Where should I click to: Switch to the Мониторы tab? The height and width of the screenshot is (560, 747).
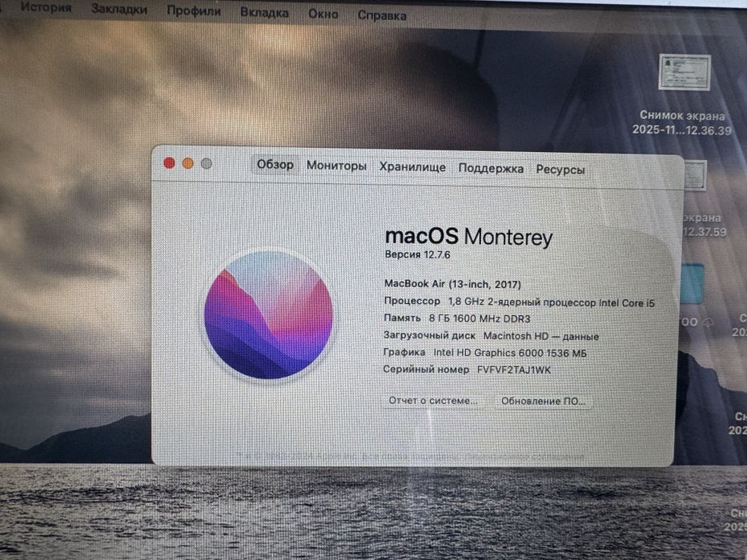click(x=336, y=166)
